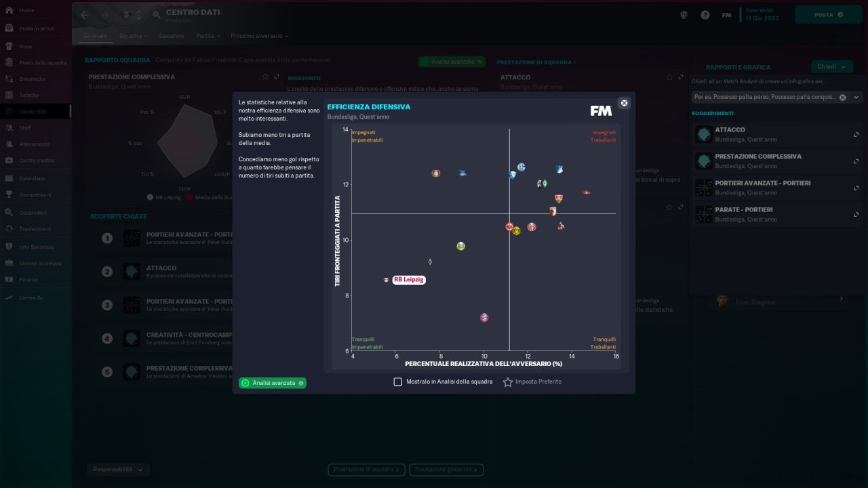This screenshot has height=488, width=868.
Task: Tick Mostralo in Analisi della squadra checkbox
Action: point(398,382)
